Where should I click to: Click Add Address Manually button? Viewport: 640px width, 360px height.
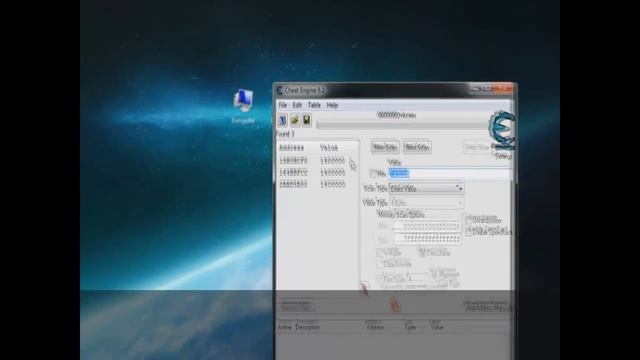pos(488,307)
